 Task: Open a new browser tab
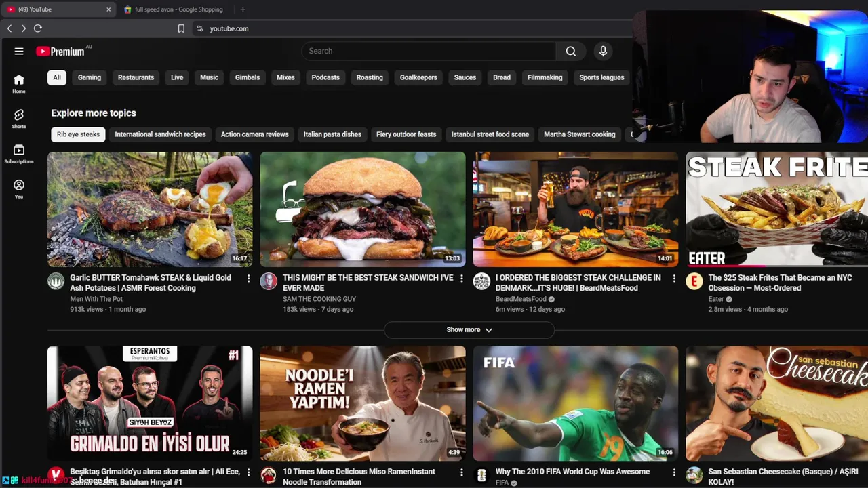pyautogui.click(x=243, y=9)
